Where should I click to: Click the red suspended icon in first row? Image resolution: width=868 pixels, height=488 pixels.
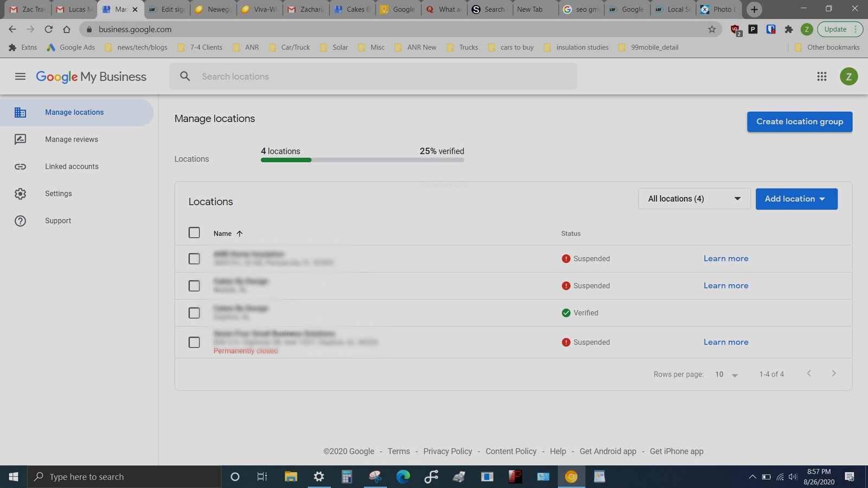click(x=566, y=259)
